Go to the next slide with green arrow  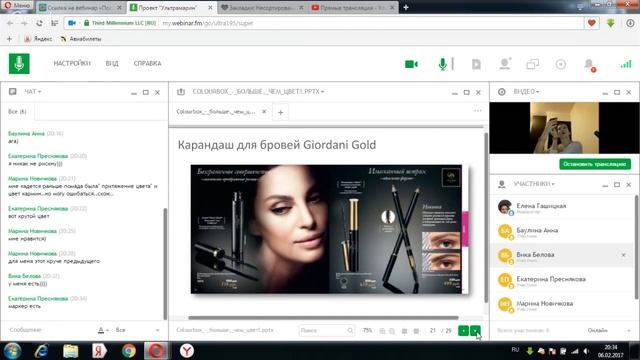pos(475,330)
